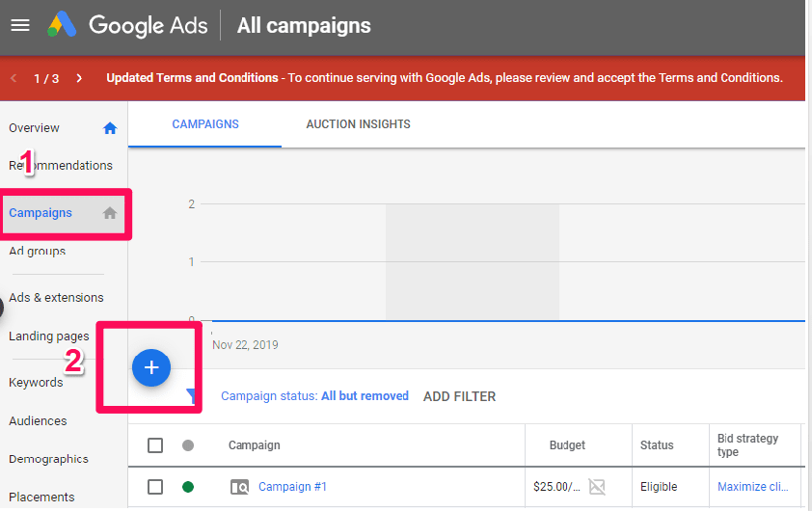Open Landing pages in the sidebar
812x511 pixels.
click(48, 336)
